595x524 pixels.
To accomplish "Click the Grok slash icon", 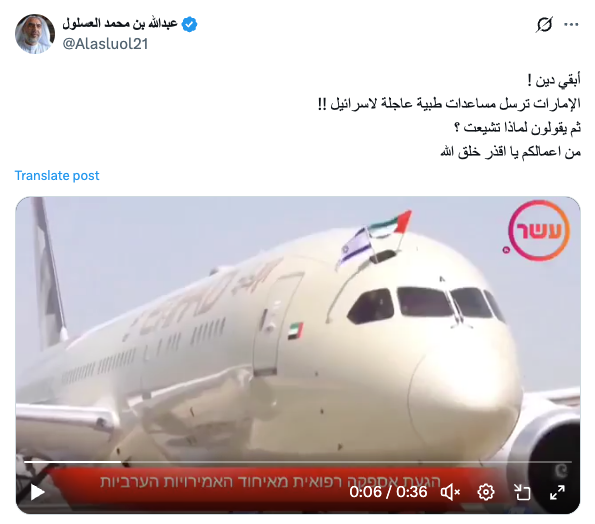I will coord(544,24).
